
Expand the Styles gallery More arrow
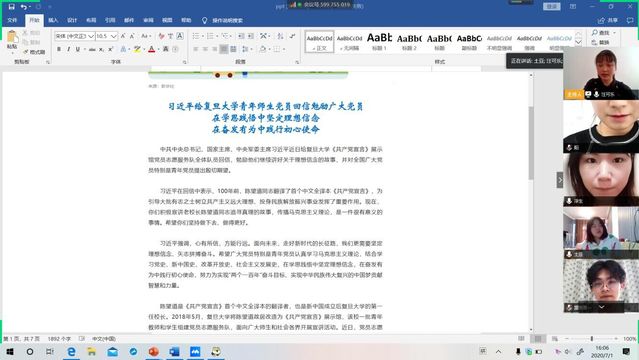click(578, 42)
